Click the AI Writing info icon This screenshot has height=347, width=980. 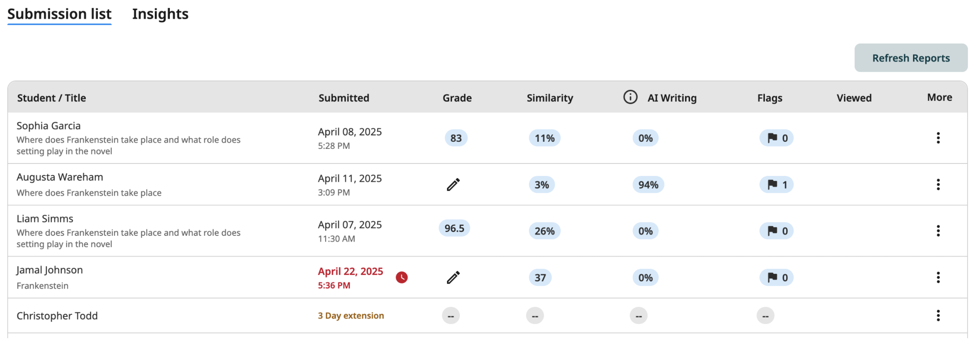tap(630, 97)
